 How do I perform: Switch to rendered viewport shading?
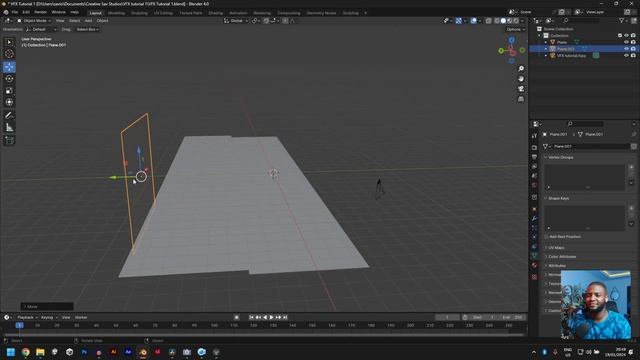pyautogui.click(x=516, y=20)
